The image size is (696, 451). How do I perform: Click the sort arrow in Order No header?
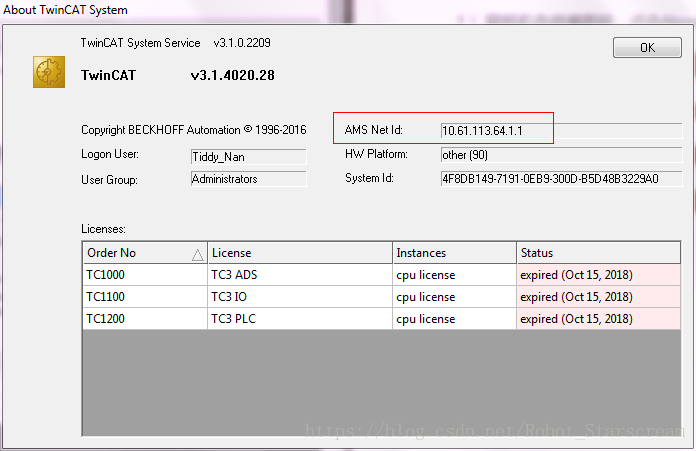pyautogui.click(x=198, y=255)
